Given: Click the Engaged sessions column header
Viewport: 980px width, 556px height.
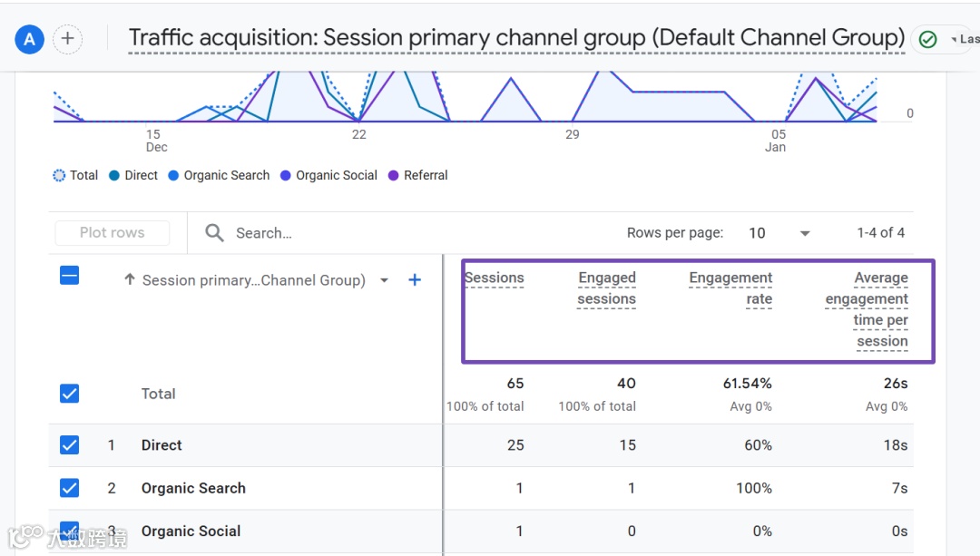Looking at the screenshot, I should point(607,288).
